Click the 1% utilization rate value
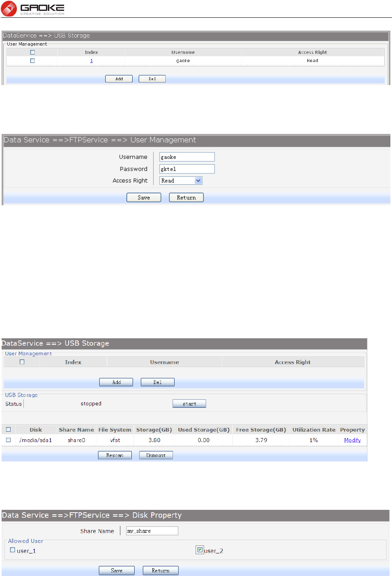Viewport: 392px width, 576px height. pos(314,440)
